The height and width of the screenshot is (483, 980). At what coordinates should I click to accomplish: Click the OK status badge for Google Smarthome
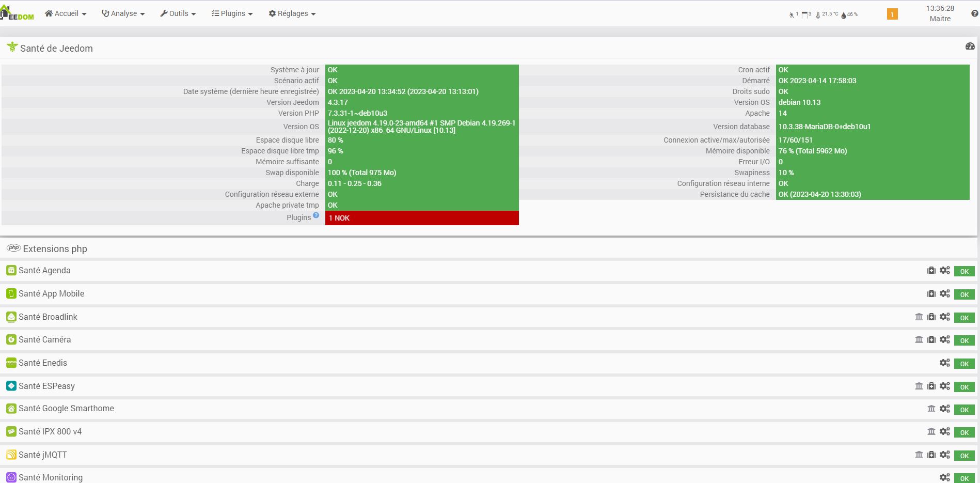(x=964, y=410)
